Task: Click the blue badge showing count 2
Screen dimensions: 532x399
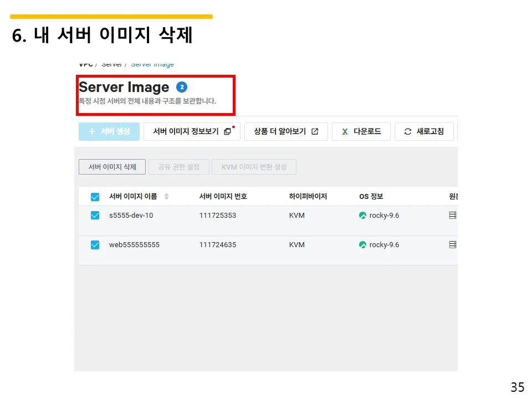Action: pyautogui.click(x=181, y=86)
